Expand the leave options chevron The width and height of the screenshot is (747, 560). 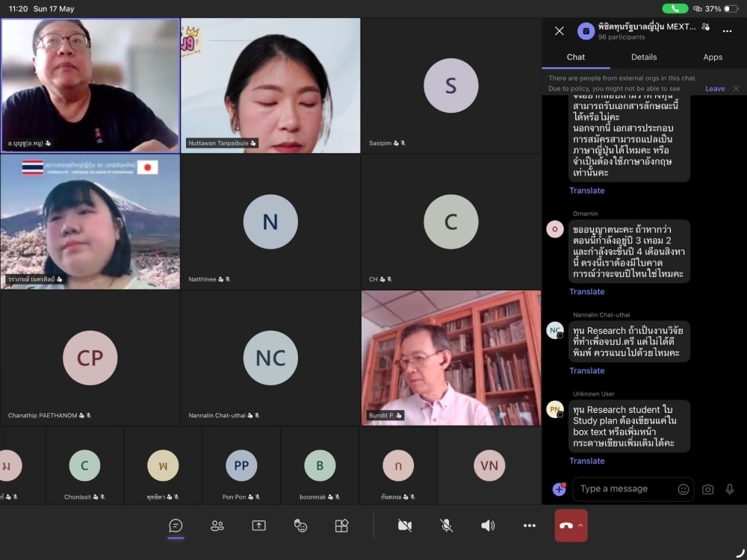(580, 525)
